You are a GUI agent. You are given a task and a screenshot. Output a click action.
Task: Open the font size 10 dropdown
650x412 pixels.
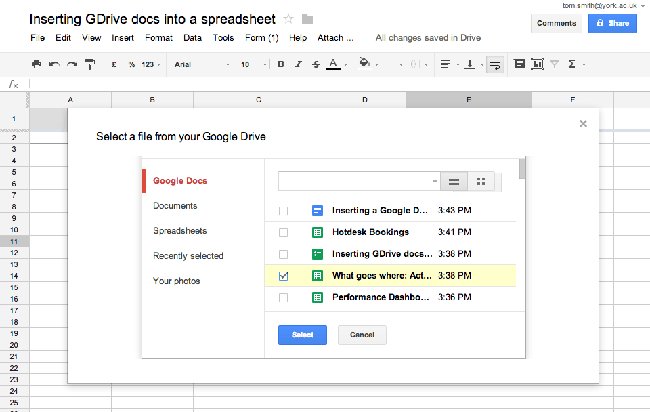(253, 64)
